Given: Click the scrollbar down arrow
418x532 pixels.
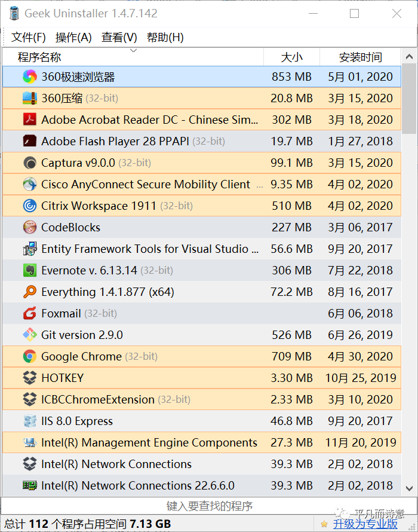Looking at the screenshot, I should pyautogui.click(x=409, y=488).
